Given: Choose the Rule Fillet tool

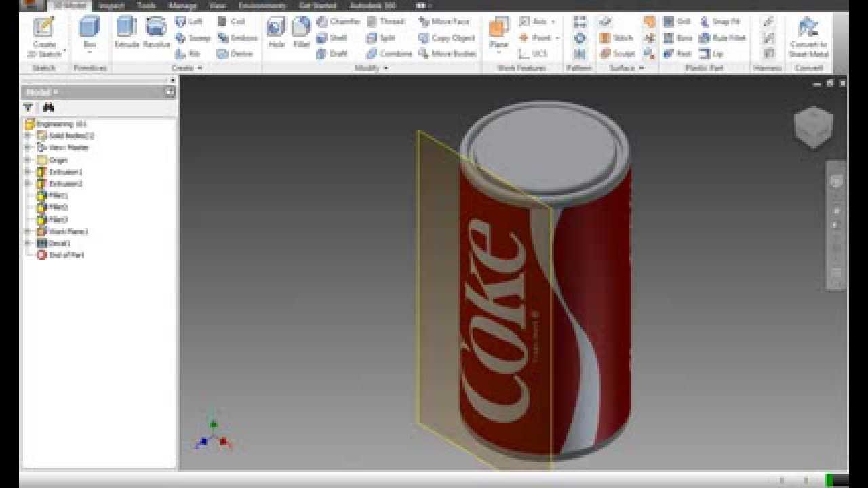Looking at the screenshot, I should [x=722, y=38].
